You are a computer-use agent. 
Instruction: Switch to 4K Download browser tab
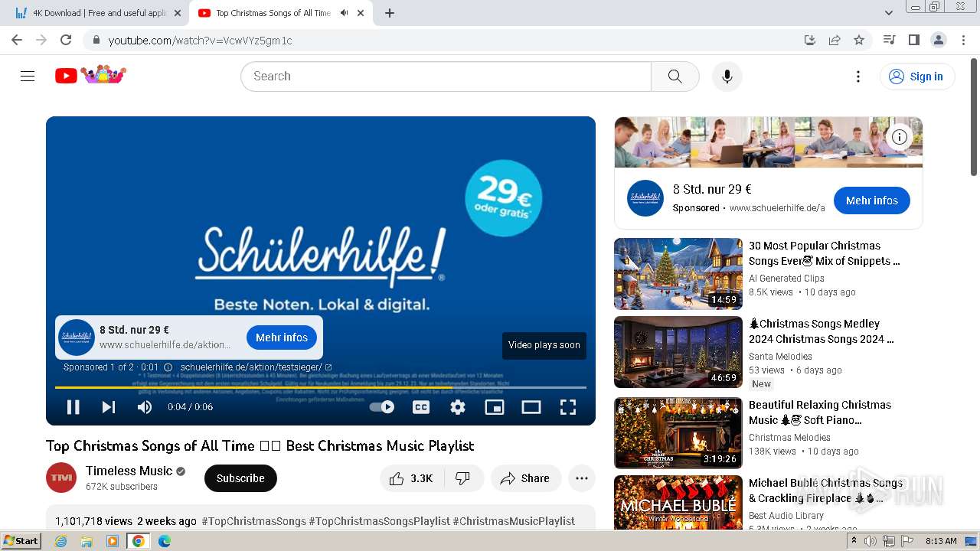tap(100, 13)
